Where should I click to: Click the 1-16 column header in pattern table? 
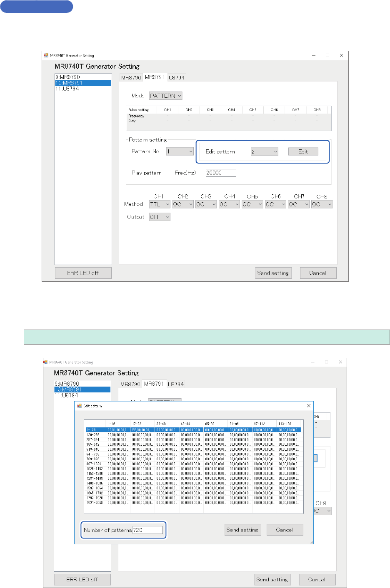click(x=118, y=424)
